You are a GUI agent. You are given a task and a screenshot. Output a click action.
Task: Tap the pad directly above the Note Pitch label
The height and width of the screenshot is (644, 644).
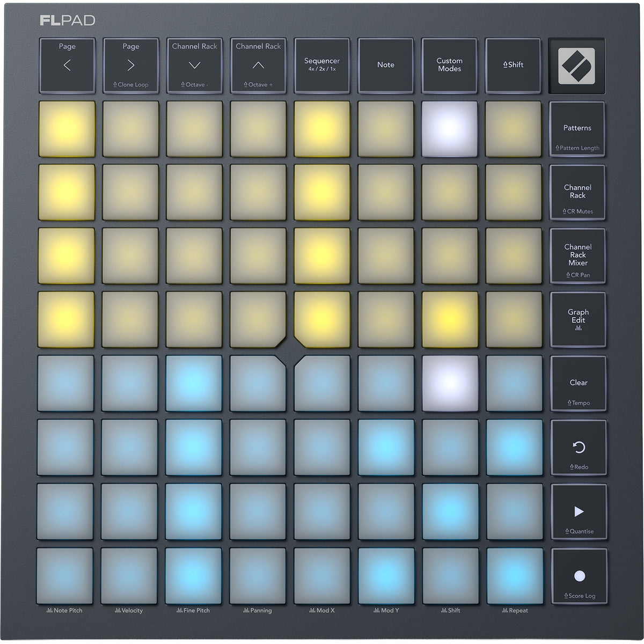65,576
